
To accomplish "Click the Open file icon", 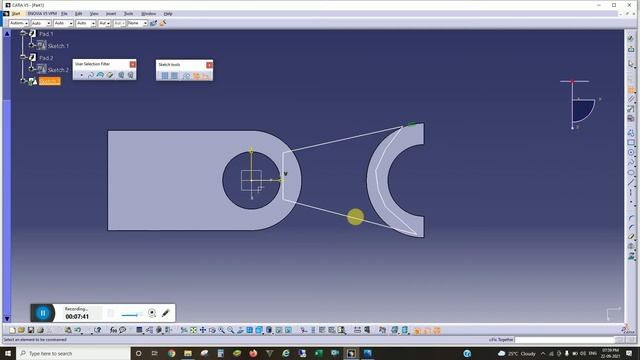I will coord(21,330).
